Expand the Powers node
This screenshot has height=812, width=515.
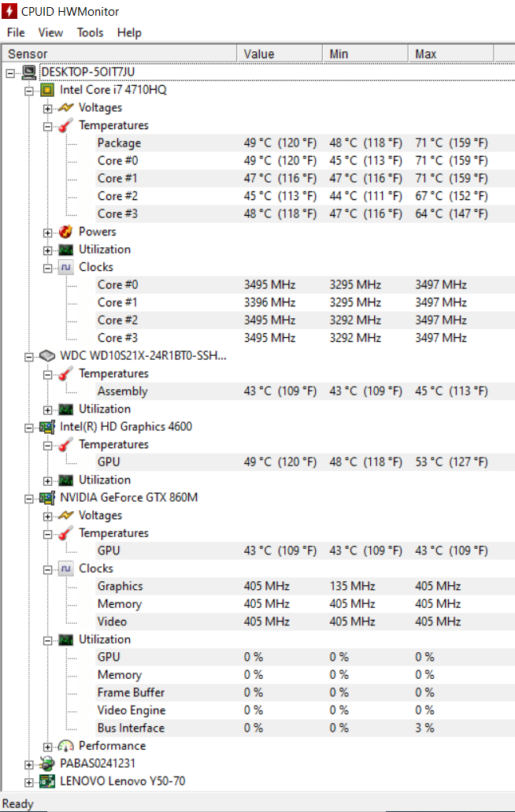(47, 233)
